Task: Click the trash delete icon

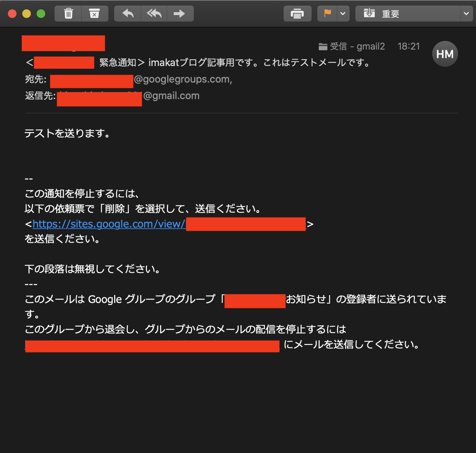Action: pos(68,14)
